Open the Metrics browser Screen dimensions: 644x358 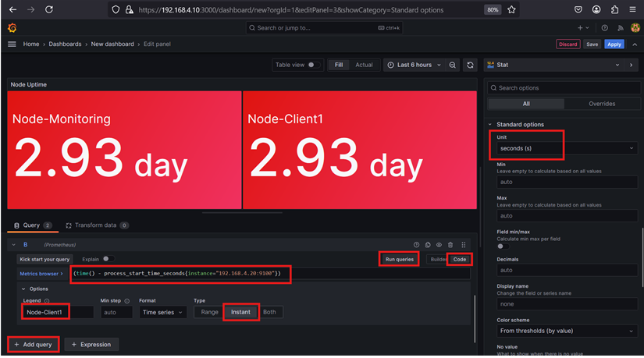coord(41,274)
